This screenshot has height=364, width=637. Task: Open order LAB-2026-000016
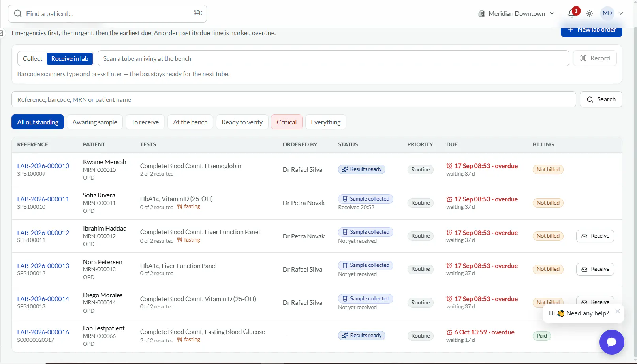click(43, 332)
